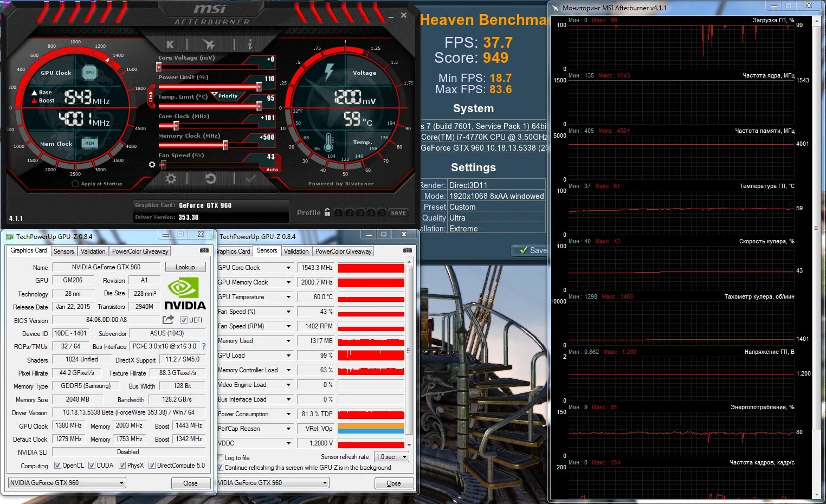Select profile slot 3 in Afterburner

360,212
